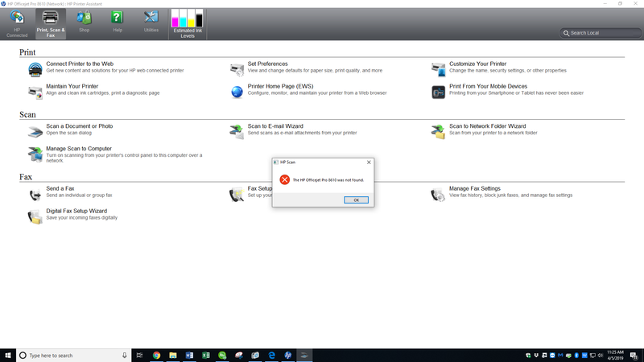Open the Connect Printer to the Web link
This screenshot has height=362, width=644.
[80, 64]
